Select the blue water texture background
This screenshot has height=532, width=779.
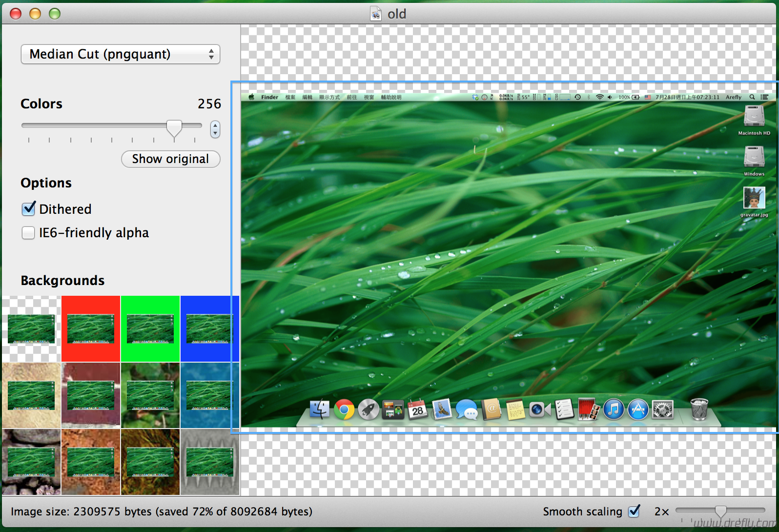[209, 395]
